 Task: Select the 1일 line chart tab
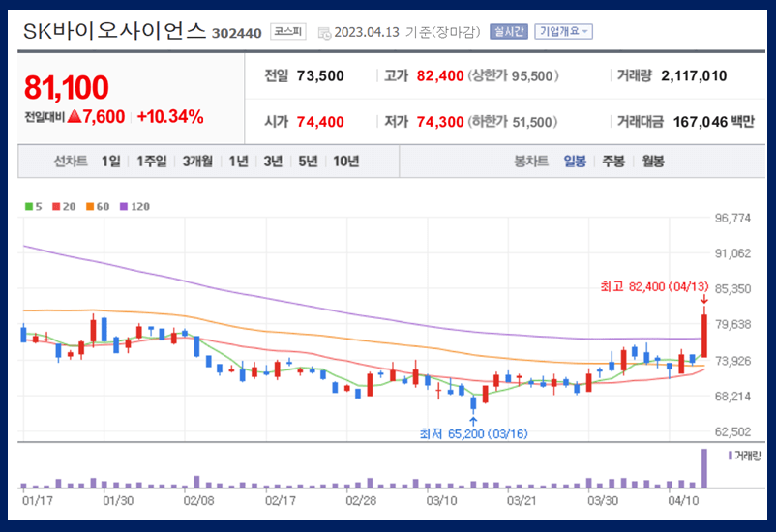coord(111,161)
